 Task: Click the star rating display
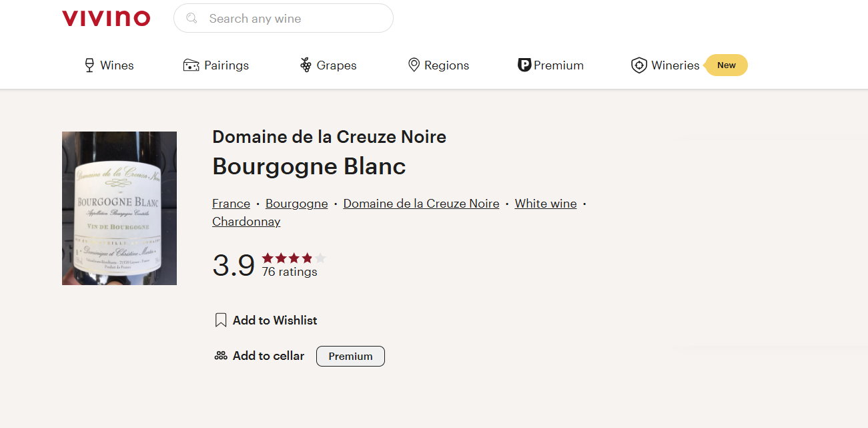tap(294, 258)
